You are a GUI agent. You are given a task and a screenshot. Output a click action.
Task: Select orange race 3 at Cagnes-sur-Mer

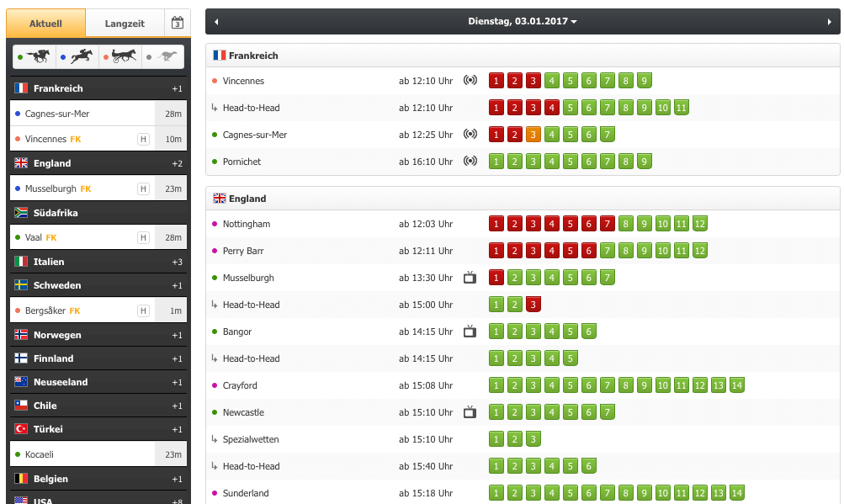[x=533, y=135]
